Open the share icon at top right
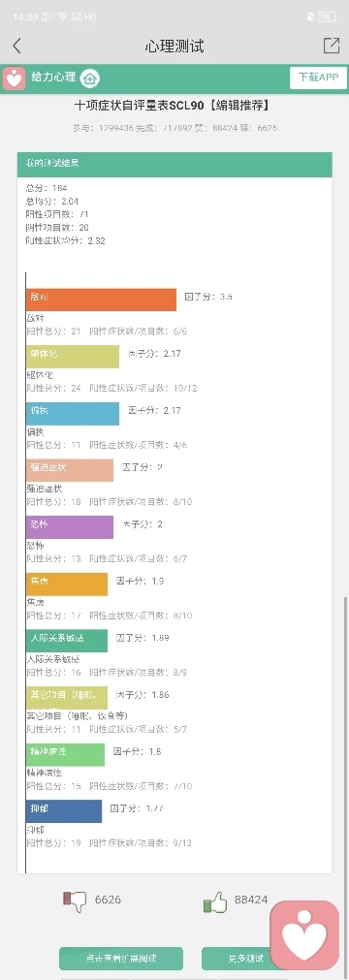349x980 pixels. coord(331,46)
